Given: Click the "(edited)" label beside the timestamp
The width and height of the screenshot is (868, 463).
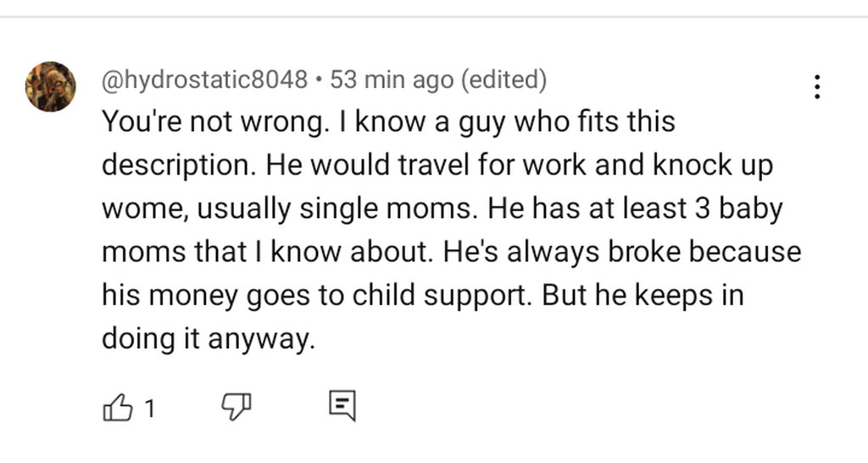Looking at the screenshot, I should coord(504,81).
